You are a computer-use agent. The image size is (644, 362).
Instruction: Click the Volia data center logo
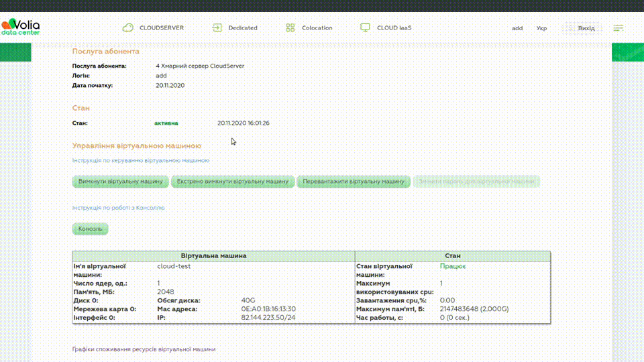21,28
